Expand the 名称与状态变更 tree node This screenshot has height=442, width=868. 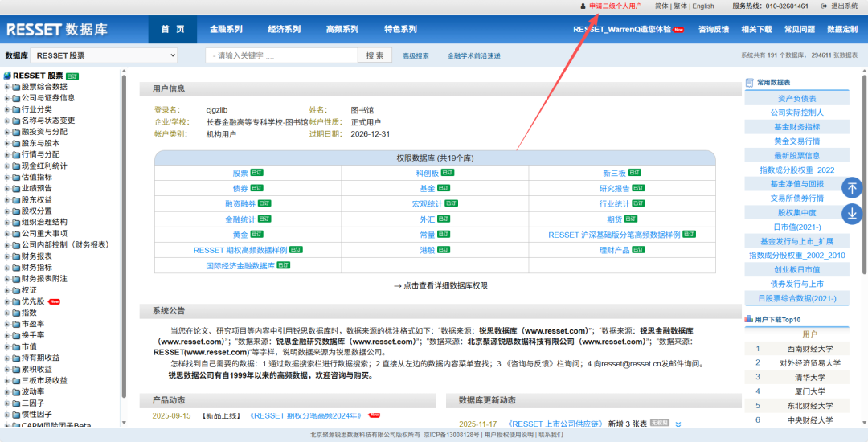(7, 121)
